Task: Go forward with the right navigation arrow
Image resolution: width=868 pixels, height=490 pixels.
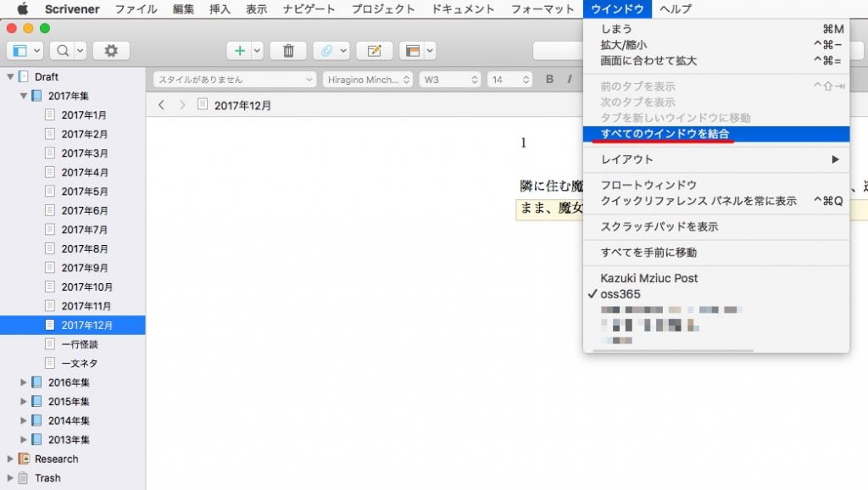Action: 182,104
